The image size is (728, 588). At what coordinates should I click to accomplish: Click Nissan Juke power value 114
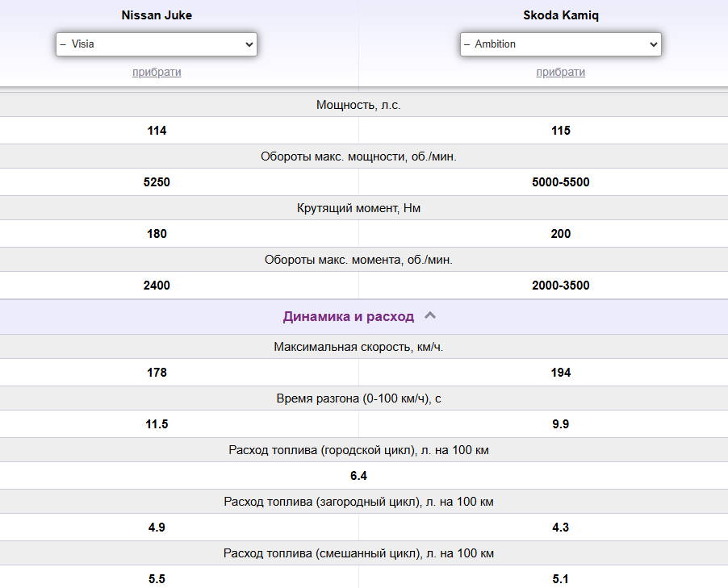click(x=157, y=131)
